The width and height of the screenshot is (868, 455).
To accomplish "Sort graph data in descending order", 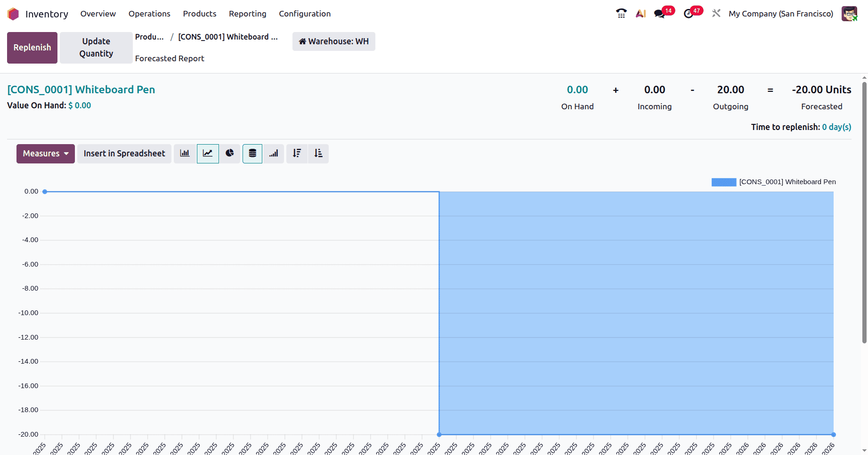I will coord(297,154).
